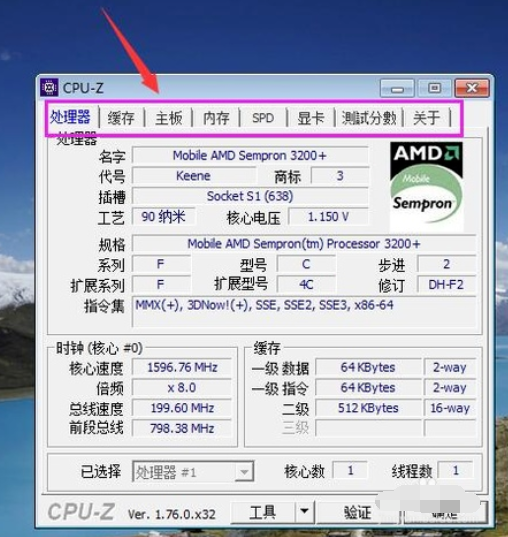Open the 关于 tab
Screen dimensions: 508x537
[426, 118]
